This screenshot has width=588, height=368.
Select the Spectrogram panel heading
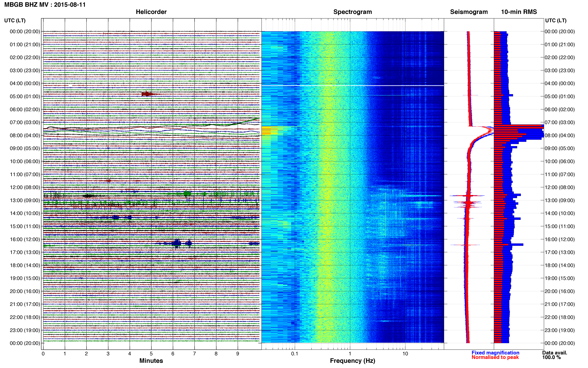pos(352,12)
